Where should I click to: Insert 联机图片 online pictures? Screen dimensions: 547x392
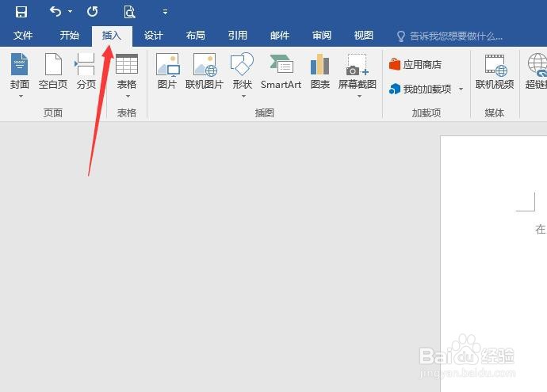tap(205, 71)
